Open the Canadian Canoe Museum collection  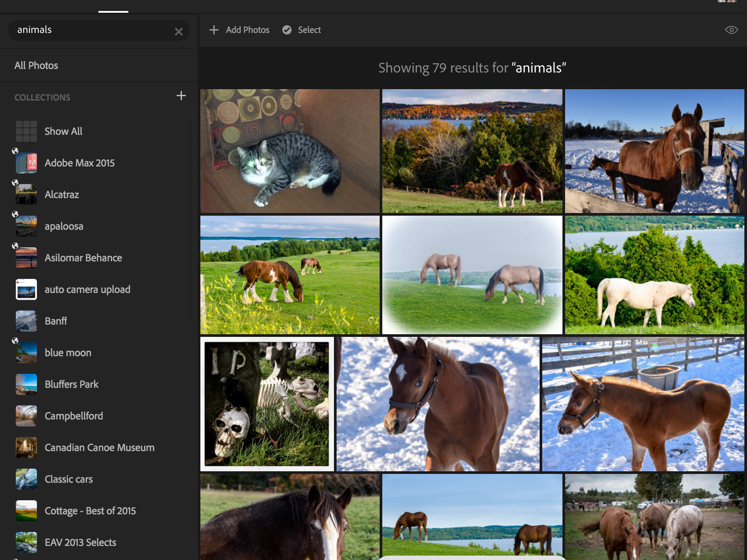click(x=99, y=448)
